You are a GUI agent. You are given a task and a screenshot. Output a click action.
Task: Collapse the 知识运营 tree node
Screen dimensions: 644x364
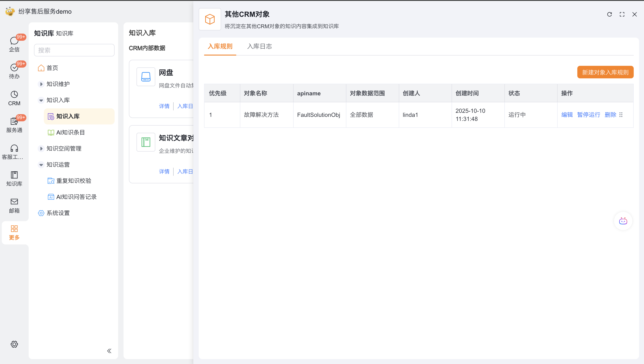[x=41, y=165]
